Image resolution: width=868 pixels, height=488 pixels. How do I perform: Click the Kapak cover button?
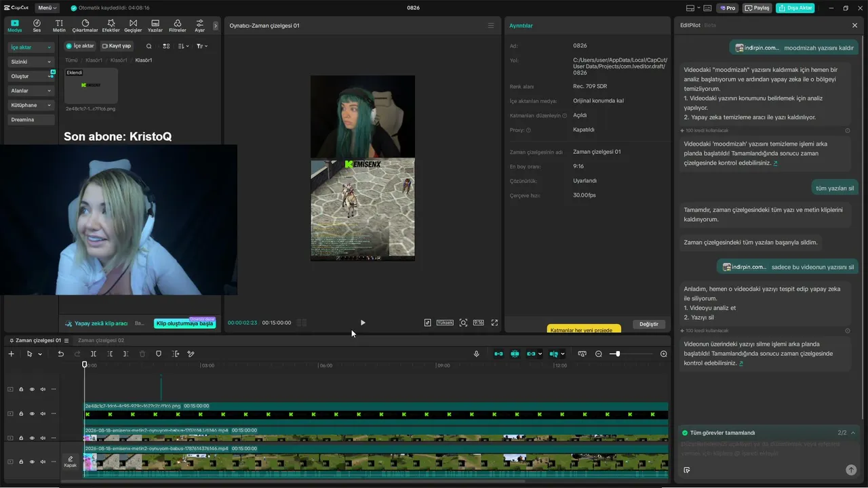pyautogui.click(x=70, y=462)
